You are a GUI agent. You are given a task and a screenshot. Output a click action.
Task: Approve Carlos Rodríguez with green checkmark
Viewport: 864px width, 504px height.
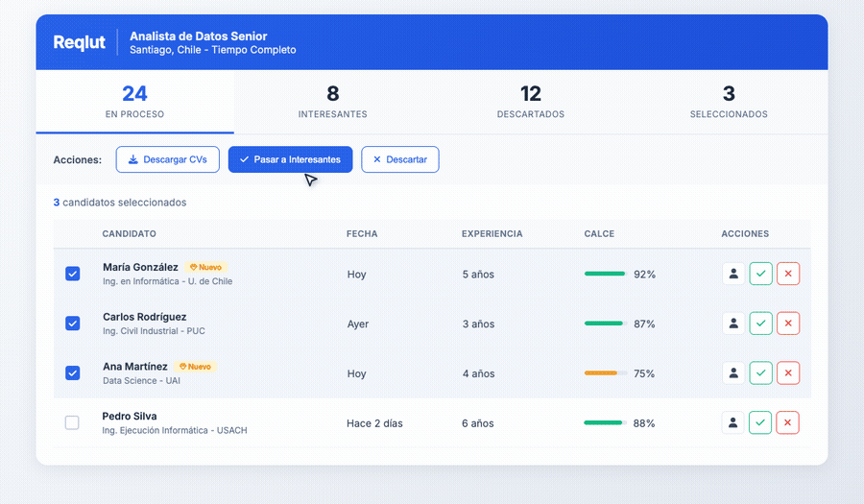click(x=760, y=324)
